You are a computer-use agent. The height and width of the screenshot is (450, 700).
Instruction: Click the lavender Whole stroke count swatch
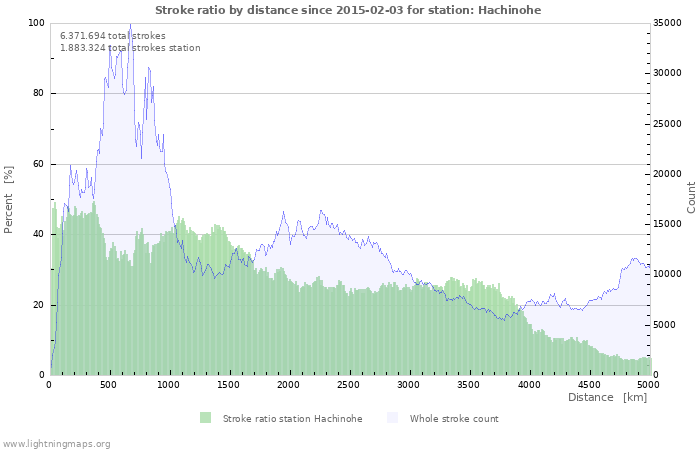[392, 418]
